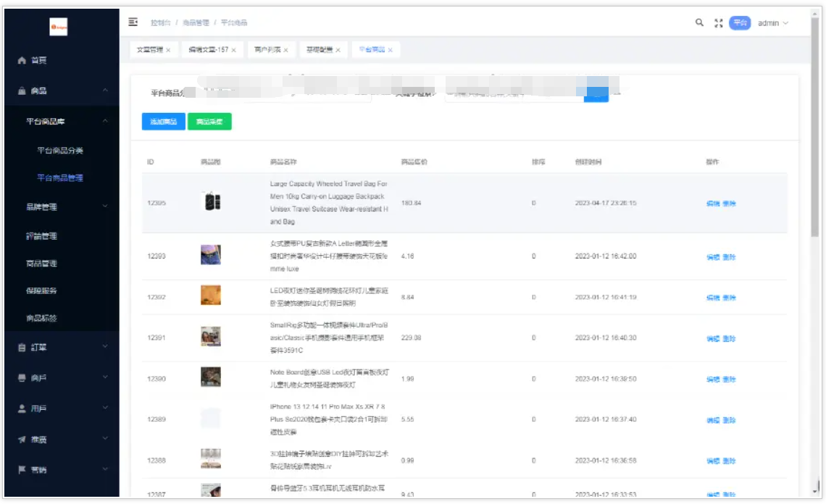Expand the 品牌管理 submenu

tap(67, 207)
